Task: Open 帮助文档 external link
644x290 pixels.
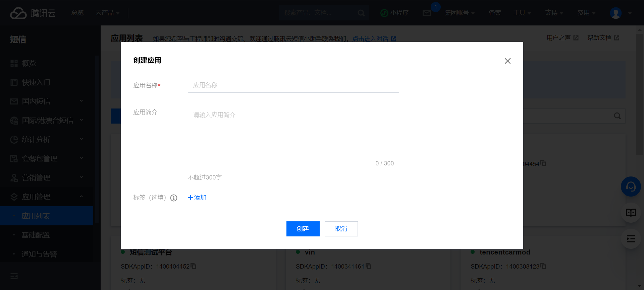Action: [x=603, y=38]
